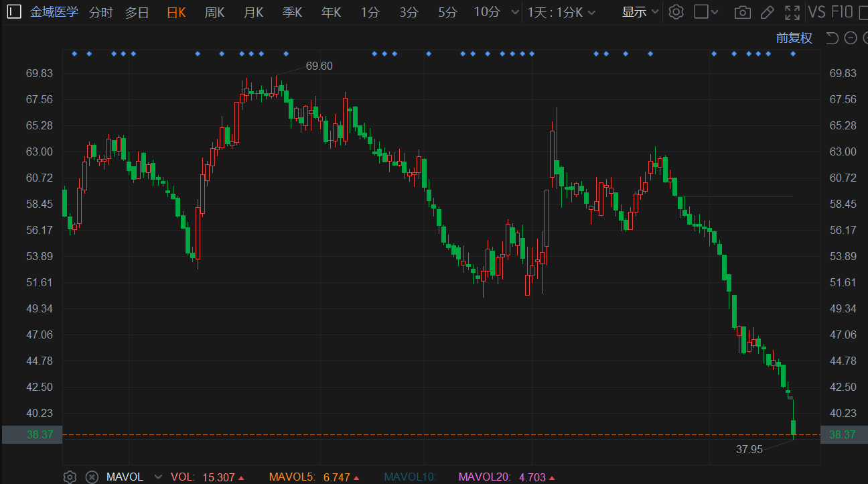Activate the pencil drawing tool
Image resolution: width=868 pixels, height=484 pixels.
(x=768, y=12)
